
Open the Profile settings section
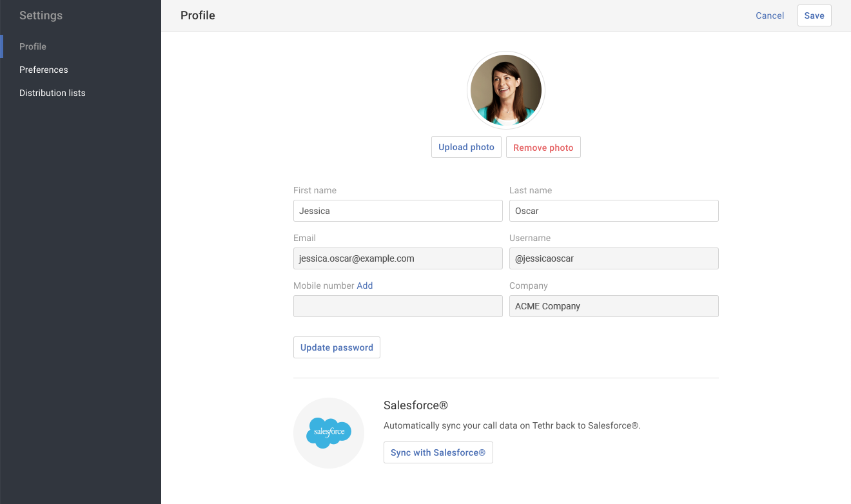33,46
